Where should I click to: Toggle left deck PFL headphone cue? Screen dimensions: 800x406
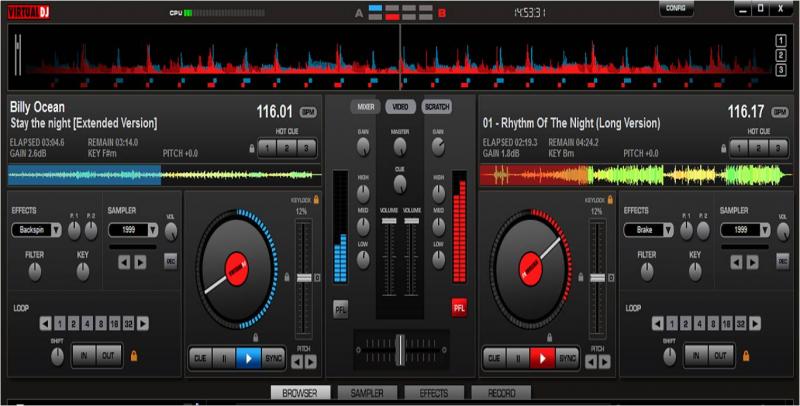pyautogui.click(x=341, y=309)
